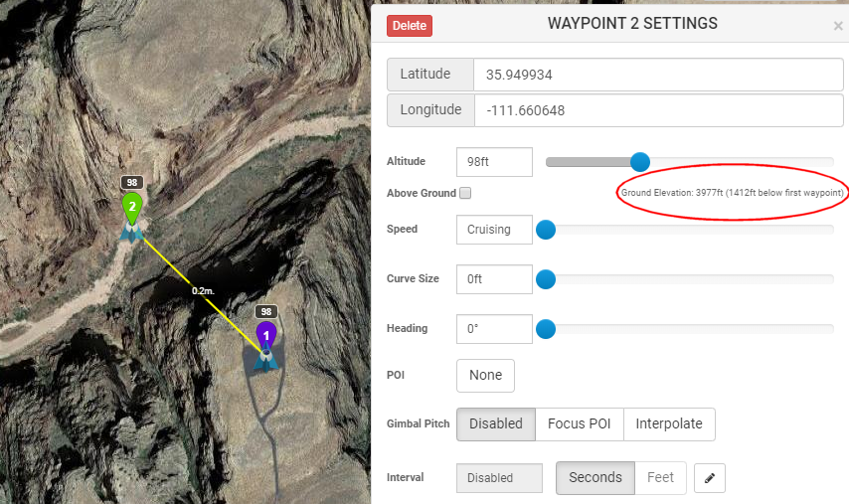Viewport: 849px width, 504px height.
Task: Adjust the Curve Size slider handle
Action: pos(546,279)
